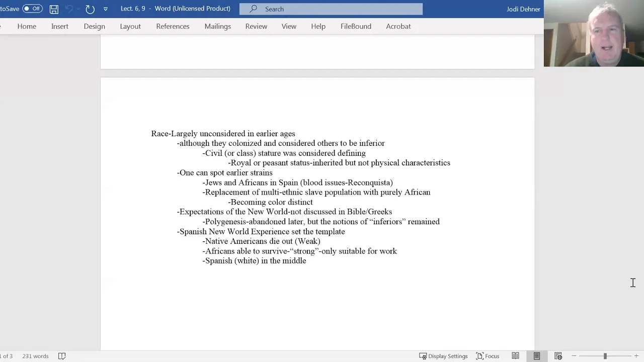Image resolution: width=644 pixels, height=362 pixels.
Task: Click the line "-Spanish New World Experience set the template"
Action: [261, 232]
